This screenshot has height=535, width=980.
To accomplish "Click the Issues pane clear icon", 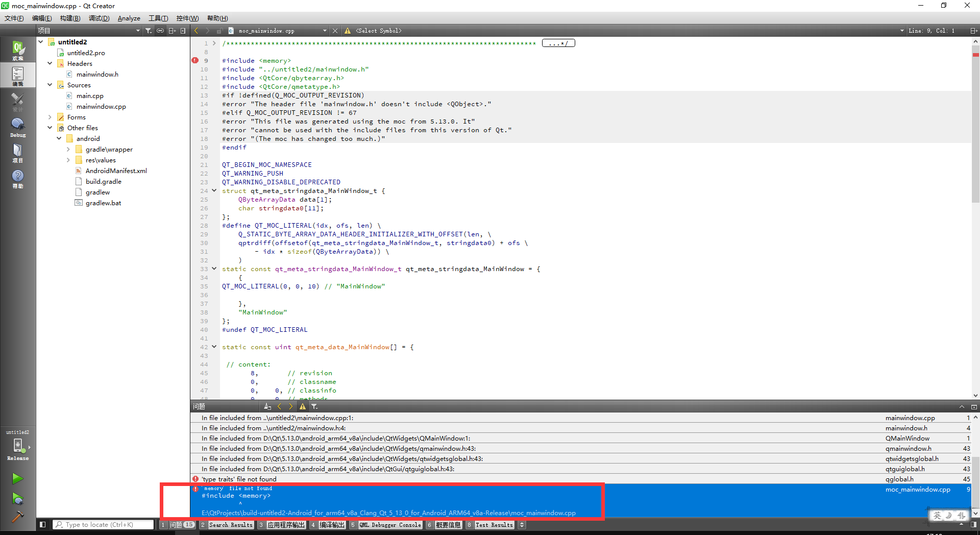I will [267, 406].
